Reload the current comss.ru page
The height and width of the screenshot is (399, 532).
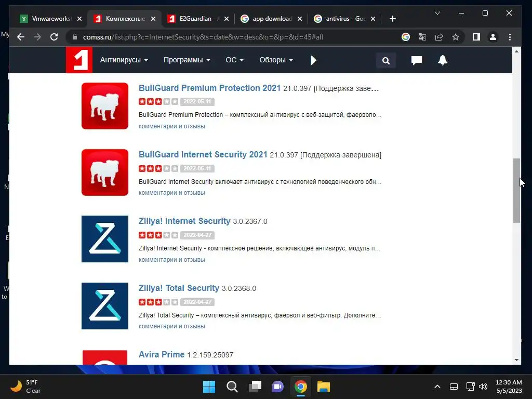54,37
